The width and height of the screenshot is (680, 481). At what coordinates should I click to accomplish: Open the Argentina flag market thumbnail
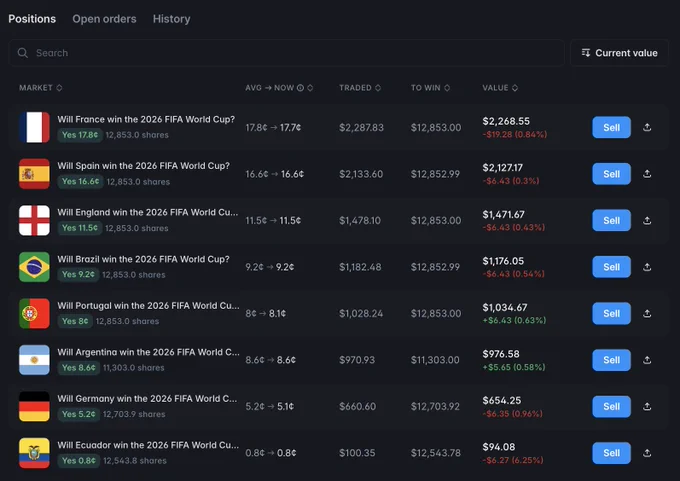[x=34, y=360]
